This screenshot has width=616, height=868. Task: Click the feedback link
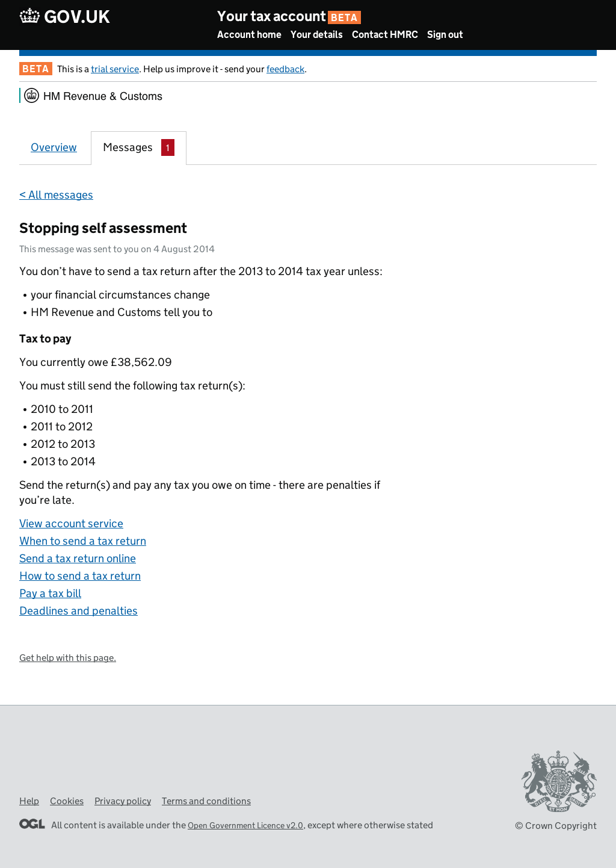(x=285, y=69)
